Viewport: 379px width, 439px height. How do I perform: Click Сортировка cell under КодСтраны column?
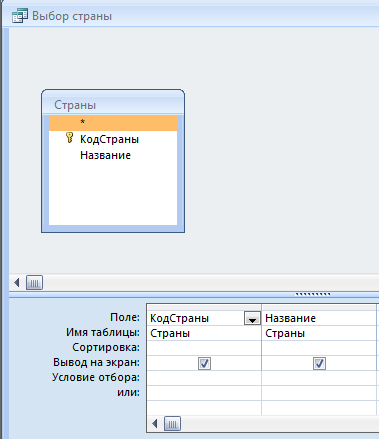(x=204, y=348)
